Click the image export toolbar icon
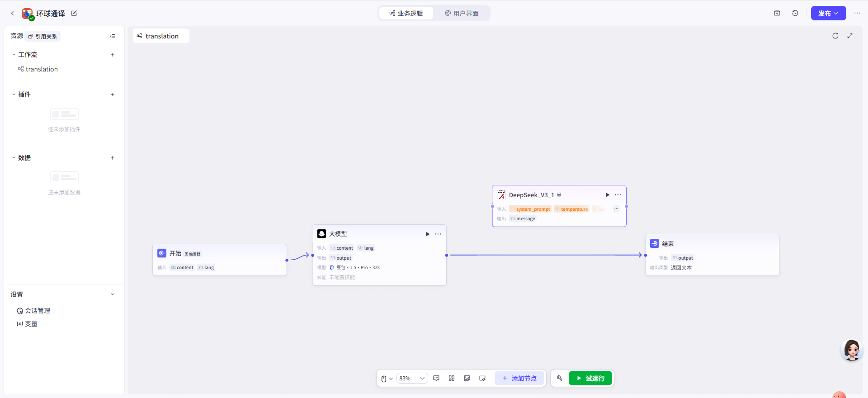This screenshot has width=868, height=398. coord(467,378)
